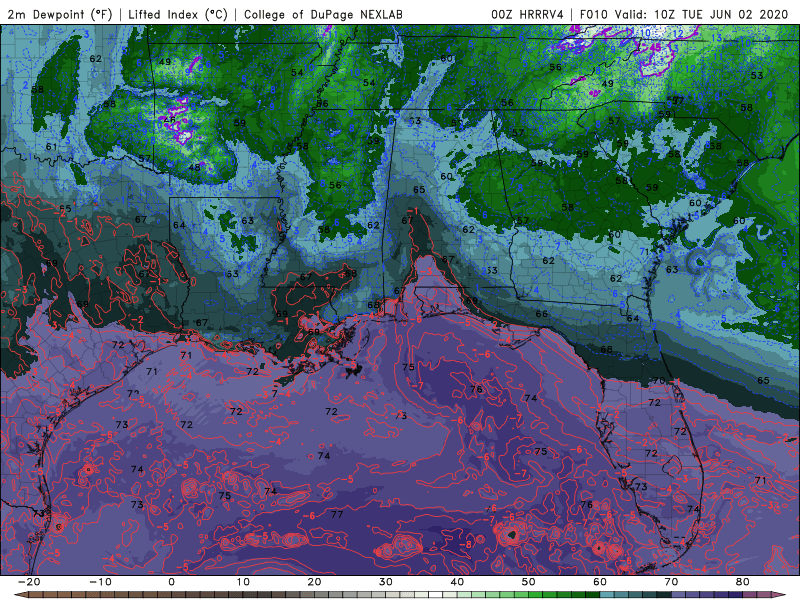
Task: Click the '00Z HRRRV4' model run label
Action: (527, 14)
